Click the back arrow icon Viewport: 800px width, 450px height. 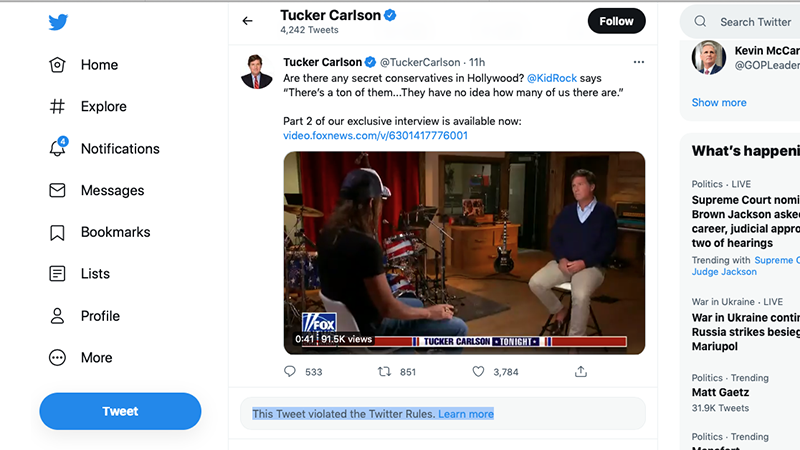[x=248, y=21]
